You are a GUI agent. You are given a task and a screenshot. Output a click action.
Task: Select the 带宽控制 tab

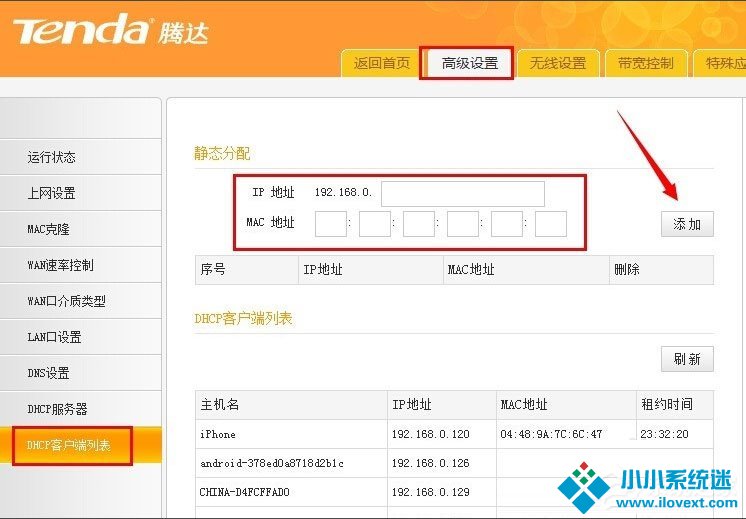coord(646,63)
